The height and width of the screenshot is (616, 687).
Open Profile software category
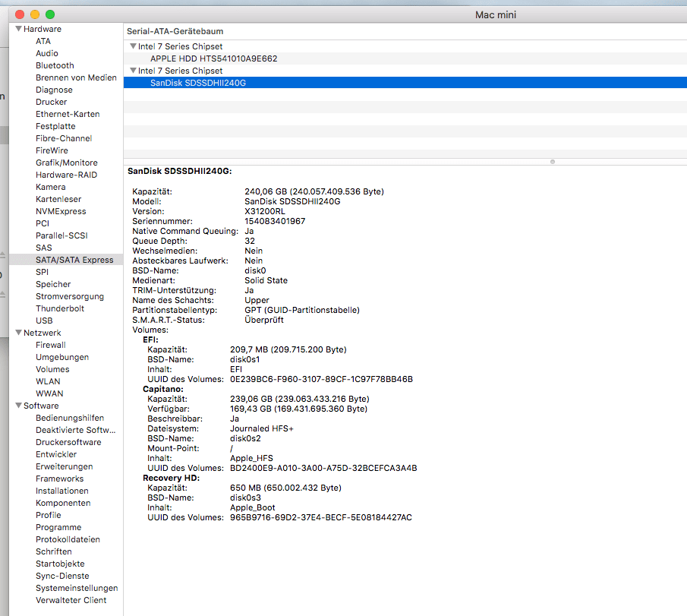(x=48, y=515)
